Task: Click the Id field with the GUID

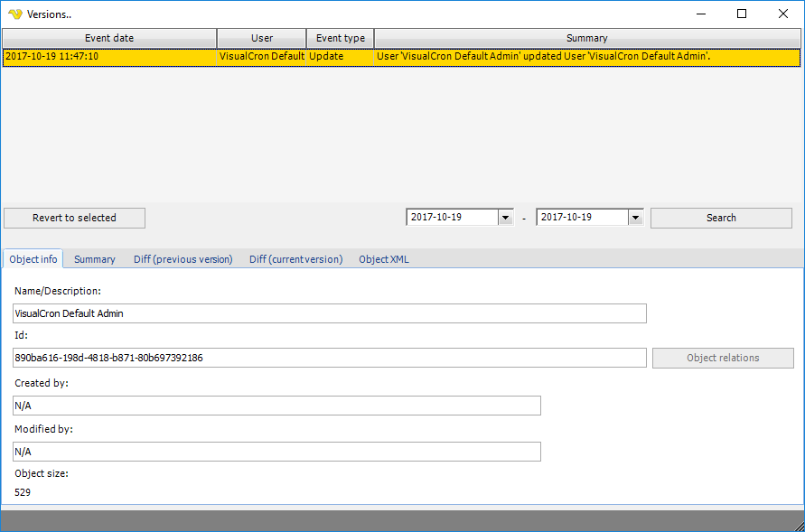Action: [330, 358]
